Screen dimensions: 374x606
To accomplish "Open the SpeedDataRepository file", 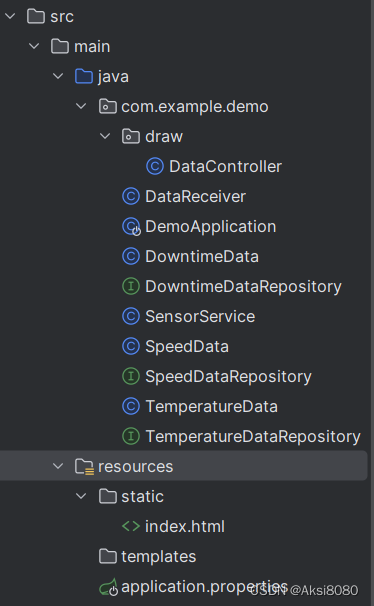I will (x=228, y=377).
